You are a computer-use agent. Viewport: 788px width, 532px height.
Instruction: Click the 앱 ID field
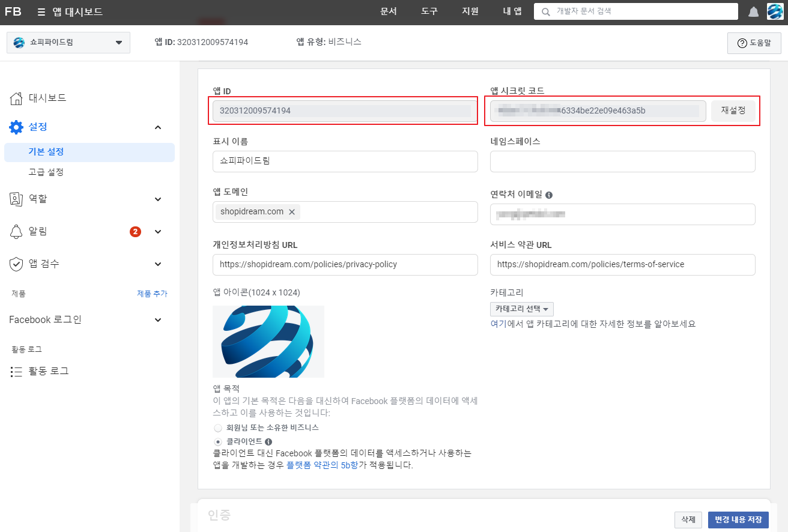click(x=345, y=110)
